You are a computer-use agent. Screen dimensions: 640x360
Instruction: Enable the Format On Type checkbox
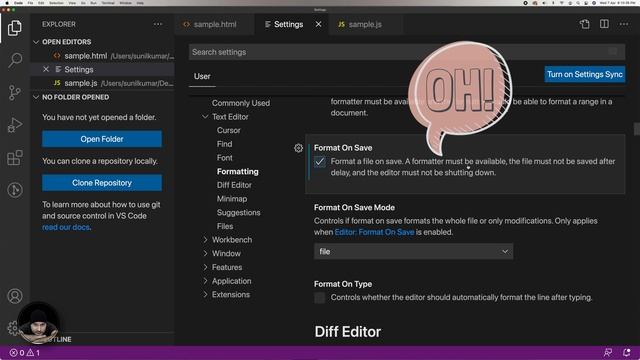[x=320, y=298]
